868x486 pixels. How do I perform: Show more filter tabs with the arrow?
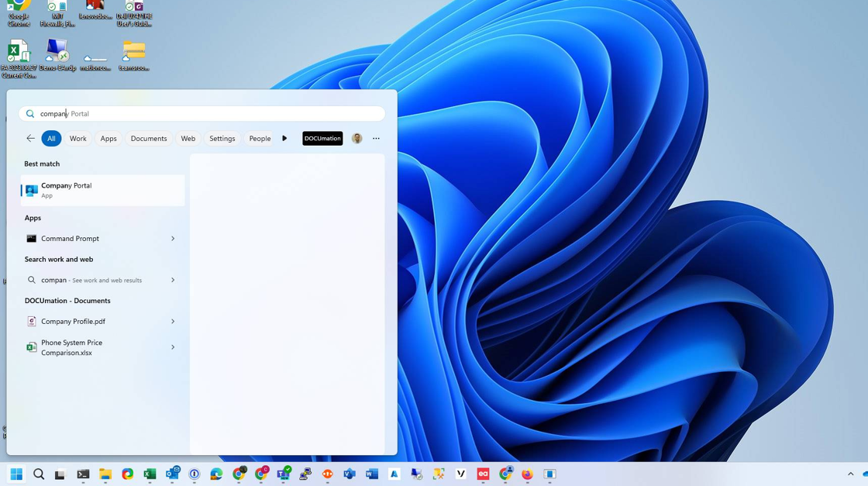click(x=284, y=139)
